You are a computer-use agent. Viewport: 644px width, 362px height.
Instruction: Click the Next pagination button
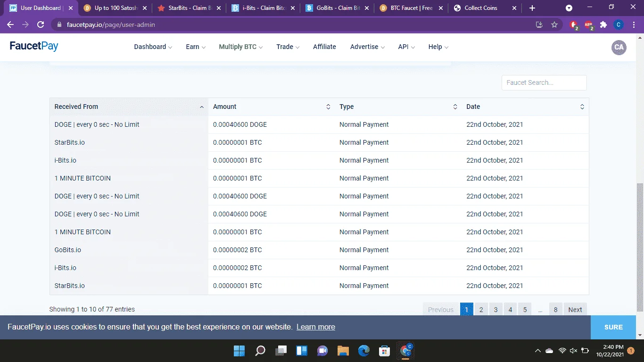point(575,310)
